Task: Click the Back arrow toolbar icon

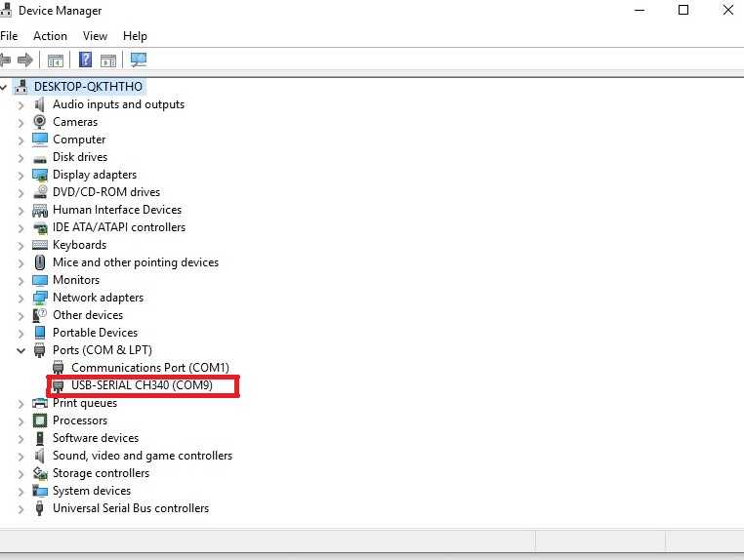Action: pos(5,60)
